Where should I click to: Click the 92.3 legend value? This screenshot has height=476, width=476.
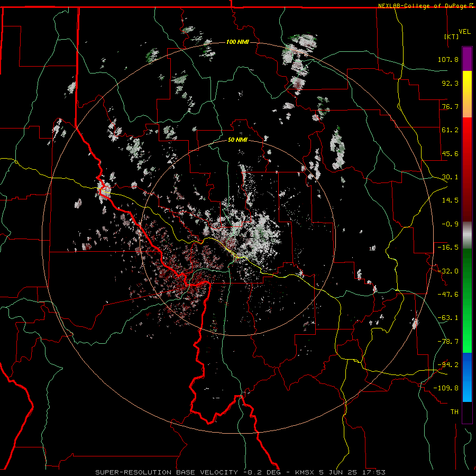click(450, 83)
